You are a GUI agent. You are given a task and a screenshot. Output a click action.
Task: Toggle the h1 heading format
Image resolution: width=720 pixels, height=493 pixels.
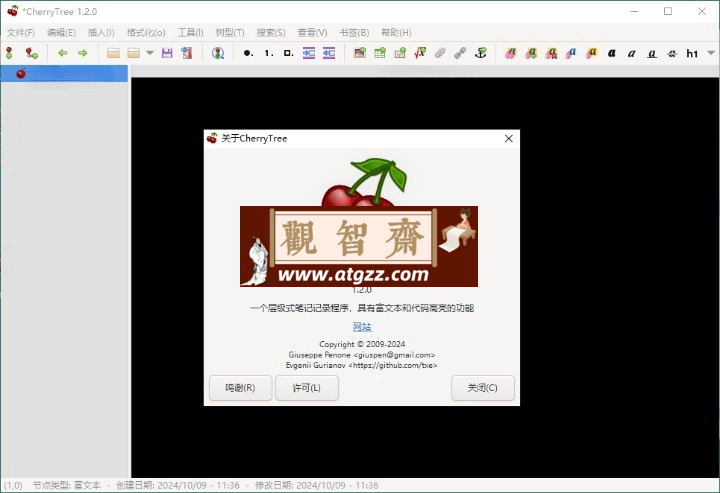coord(692,53)
